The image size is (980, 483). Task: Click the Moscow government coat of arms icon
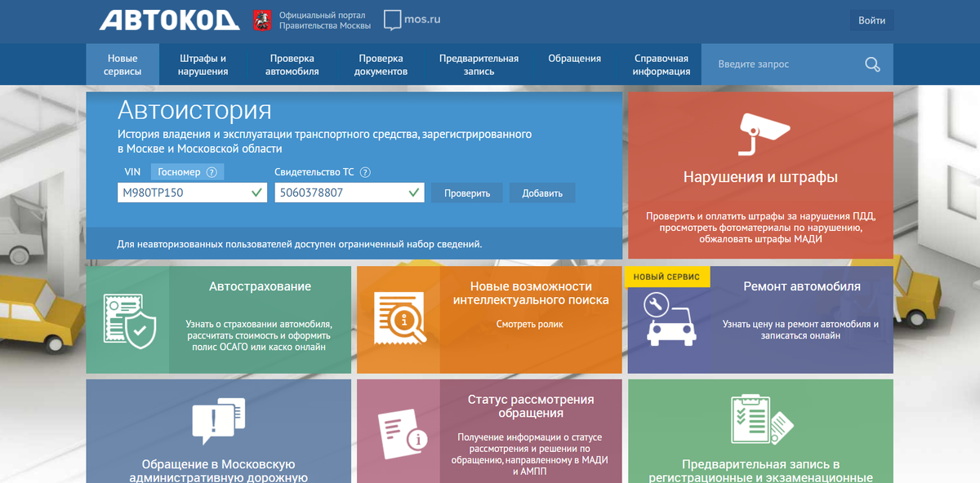click(261, 20)
